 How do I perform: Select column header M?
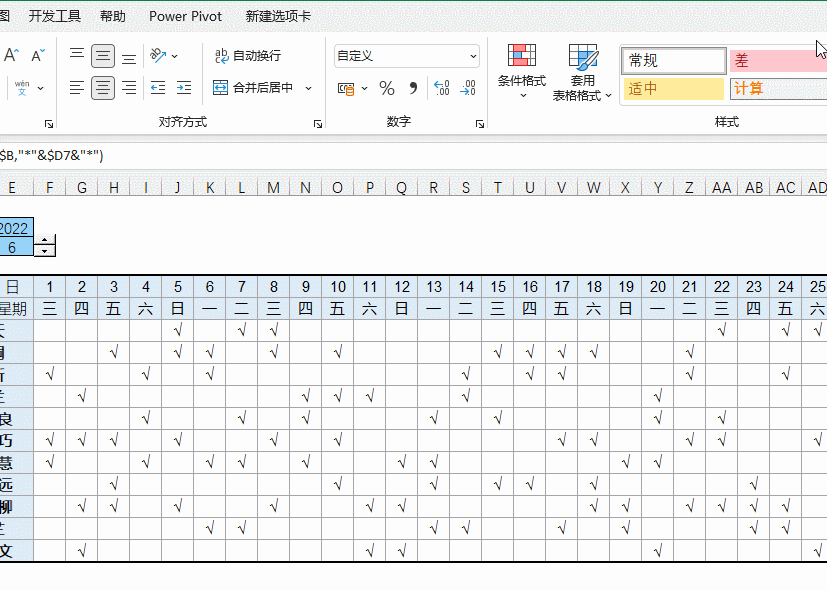click(x=273, y=188)
